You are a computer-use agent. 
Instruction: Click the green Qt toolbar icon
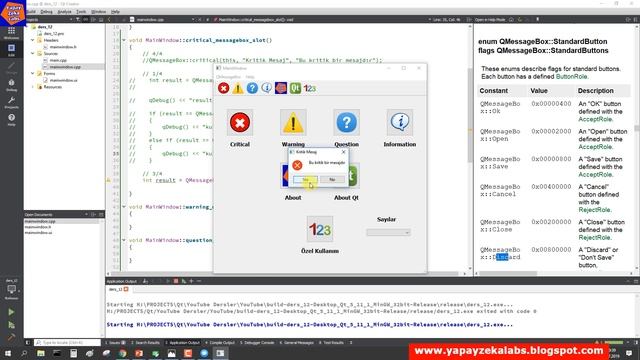295,88
